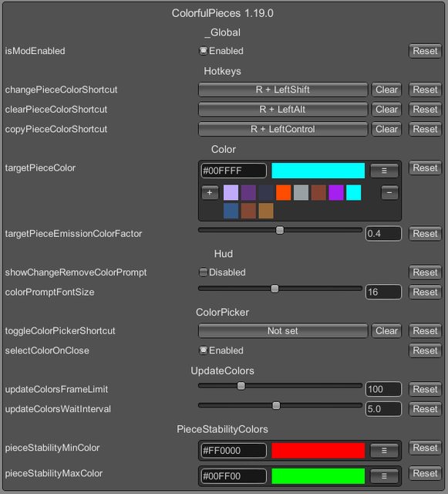448x494 pixels.
Task: Click green pieceStabilityMaxColor preview
Action: [x=318, y=476]
